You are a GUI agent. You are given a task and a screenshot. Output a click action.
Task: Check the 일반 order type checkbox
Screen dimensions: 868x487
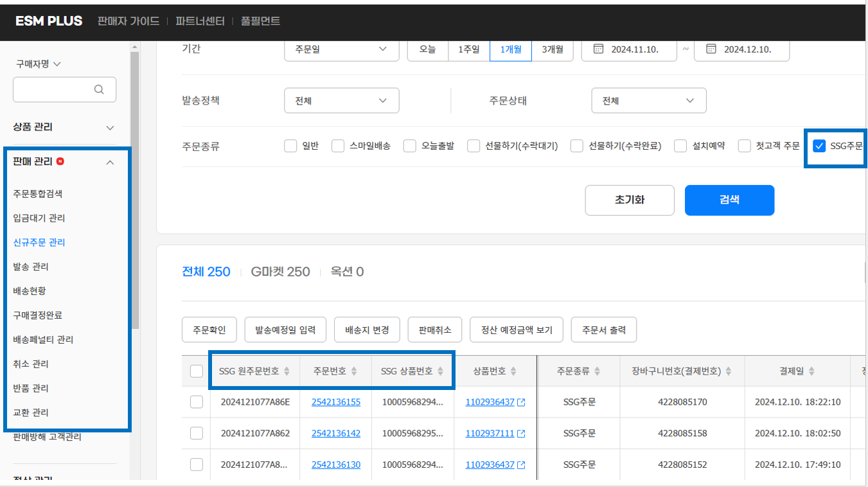290,146
